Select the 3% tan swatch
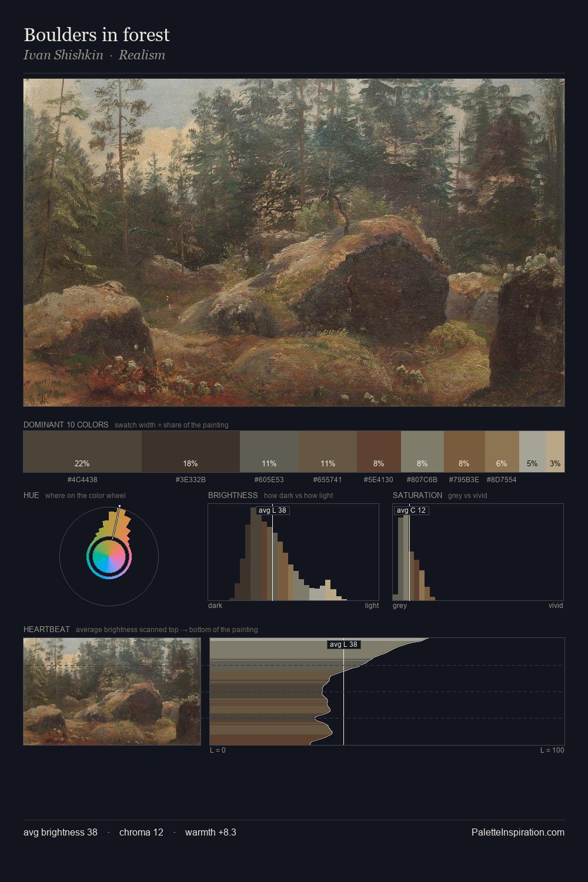The width and height of the screenshot is (588, 882). pyautogui.click(x=555, y=452)
